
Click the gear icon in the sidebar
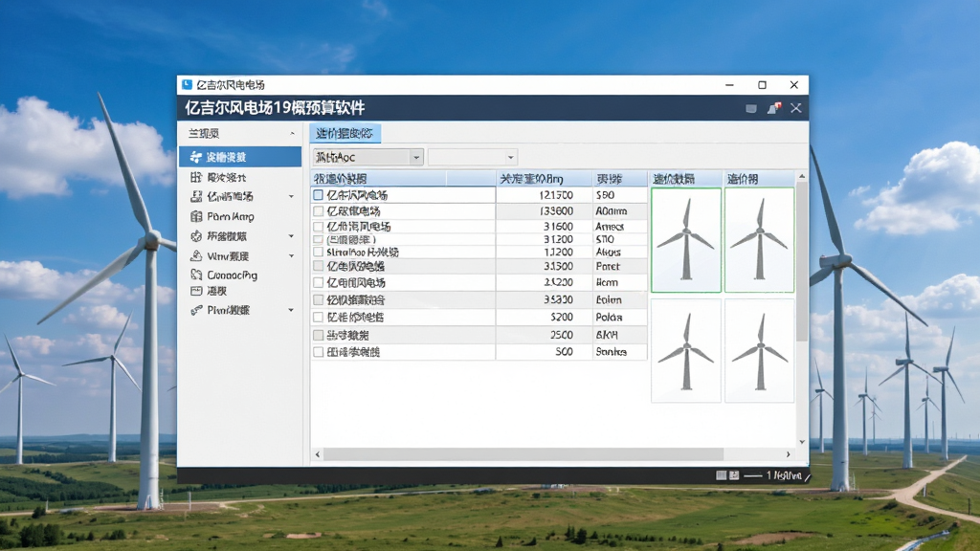tap(196, 236)
